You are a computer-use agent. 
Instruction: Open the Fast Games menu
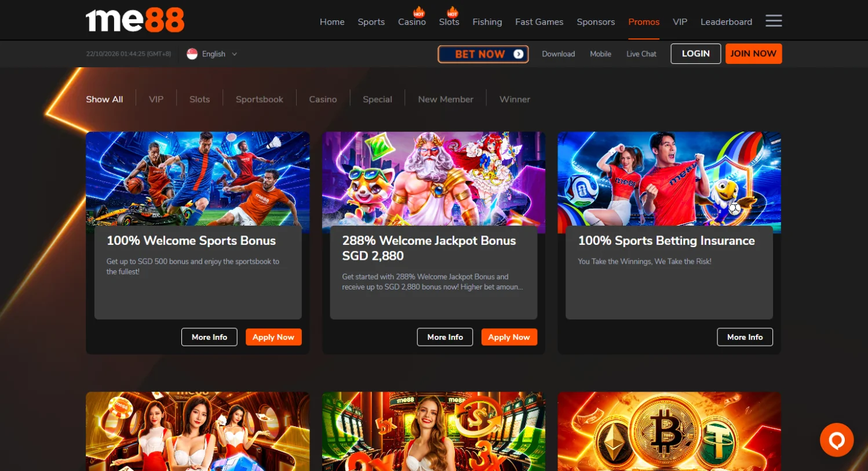coord(539,22)
